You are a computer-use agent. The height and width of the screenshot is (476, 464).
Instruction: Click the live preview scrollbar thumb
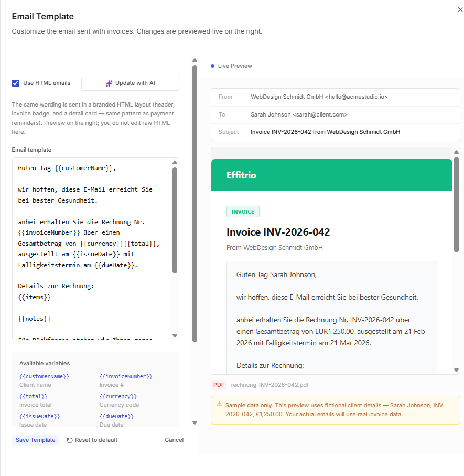456,204
